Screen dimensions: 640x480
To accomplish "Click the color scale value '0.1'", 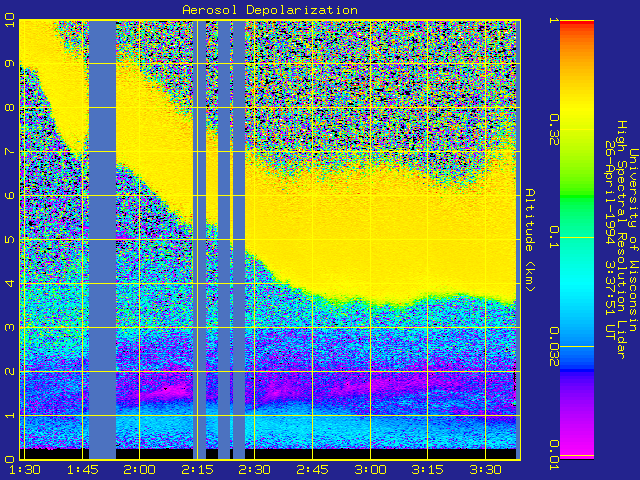I will [554, 237].
